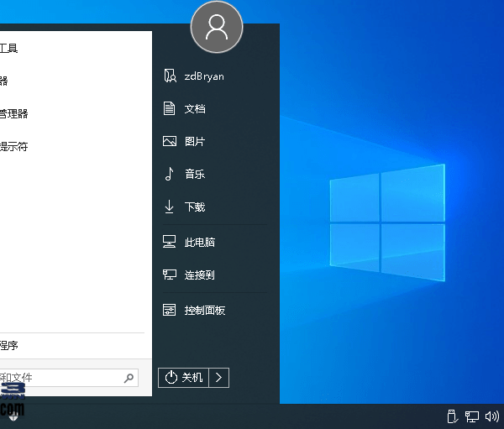504x429 pixels.
Task: Open 文档 (Documents) from the start menu
Action: click(195, 109)
